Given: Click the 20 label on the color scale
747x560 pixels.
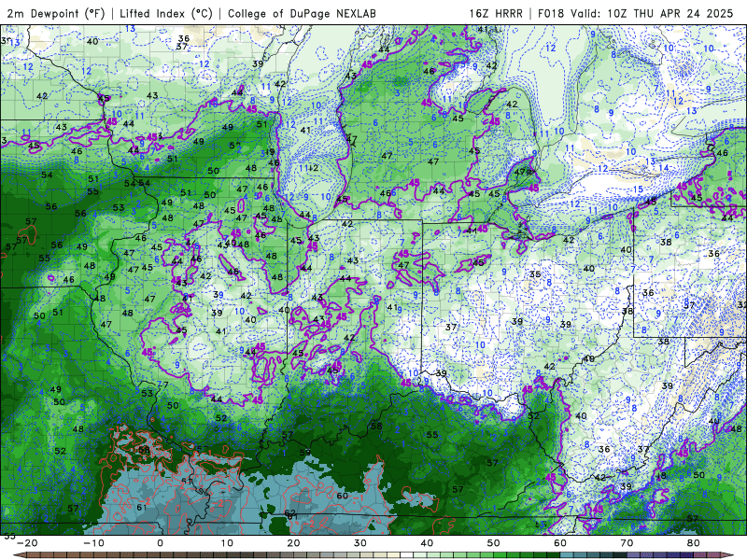Looking at the screenshot, I should coord(293,543).
